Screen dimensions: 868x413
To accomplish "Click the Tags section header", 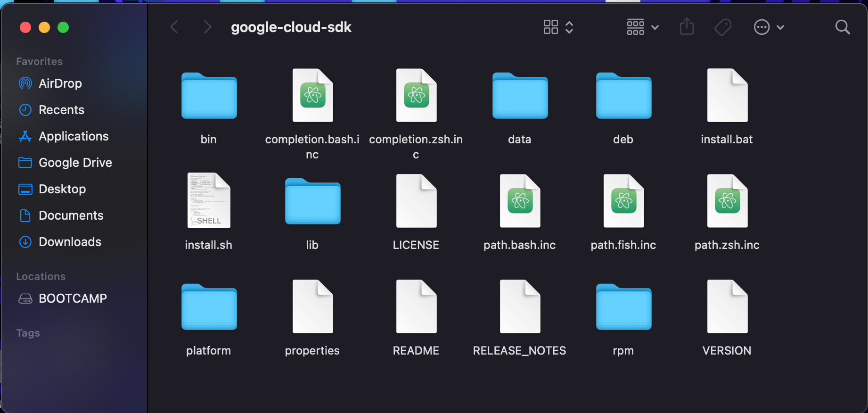I will pos(28,333).
